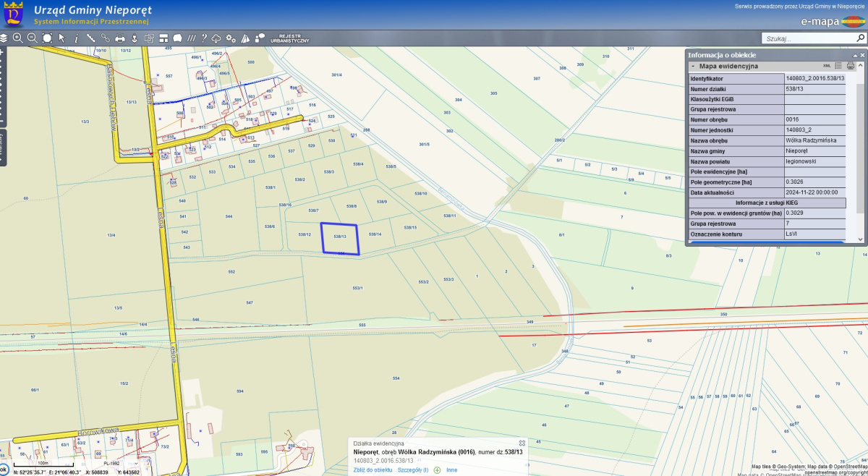Click the list view icon in info panel
The width and height of the screenshot is (868, 476).
click(x=838, y=66)
